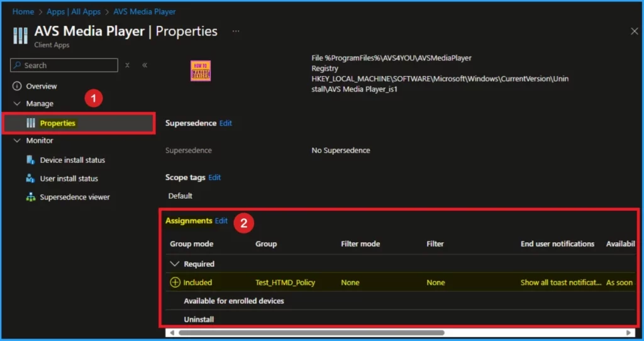Click the Properties bars icon in sidebar
The image size is (644, 341).
(31, 123)
